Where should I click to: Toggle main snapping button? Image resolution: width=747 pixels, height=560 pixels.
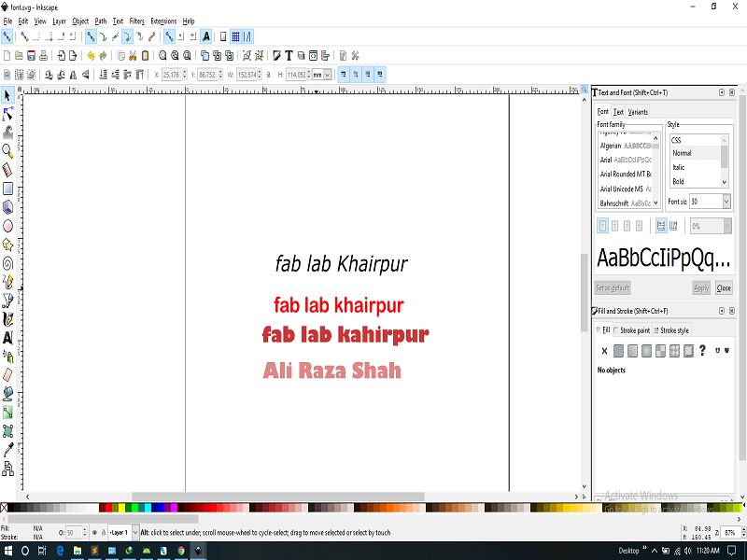coord(7,36)
